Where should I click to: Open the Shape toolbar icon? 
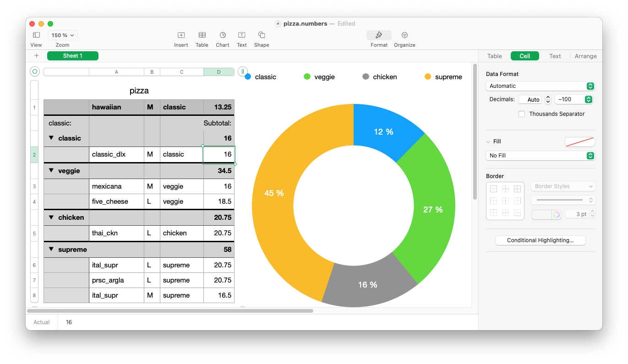click(262, 35)
